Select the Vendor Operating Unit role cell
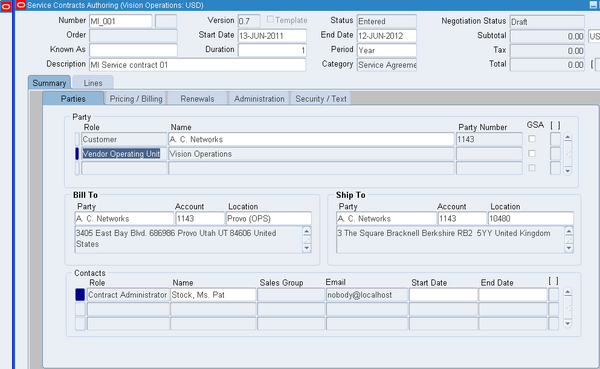Image resolution: width=600 pixels, height=369 pixels. (124, 154)
